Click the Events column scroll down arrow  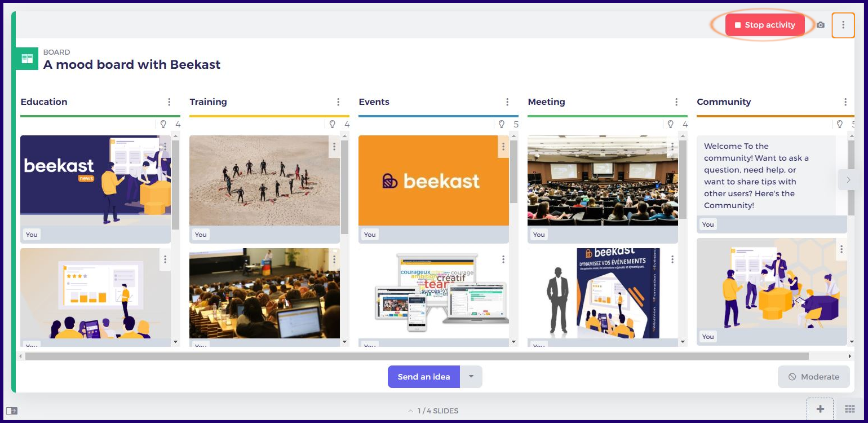point(513,342)
